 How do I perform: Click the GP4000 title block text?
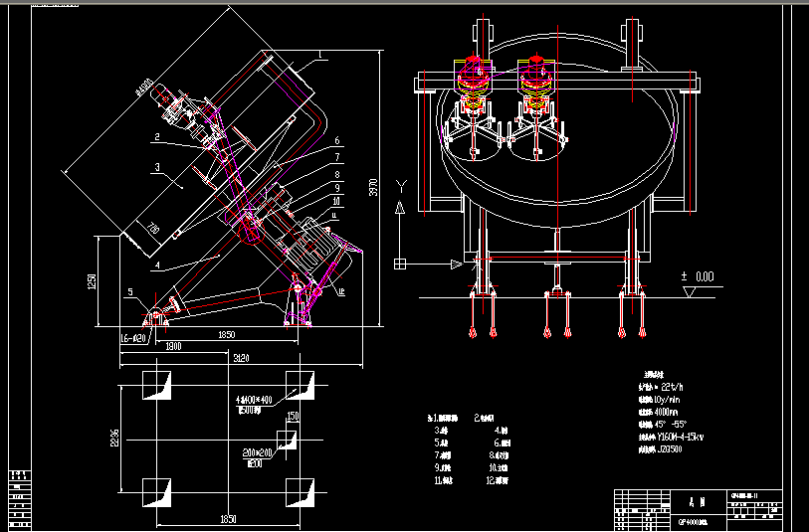(693, 521)
